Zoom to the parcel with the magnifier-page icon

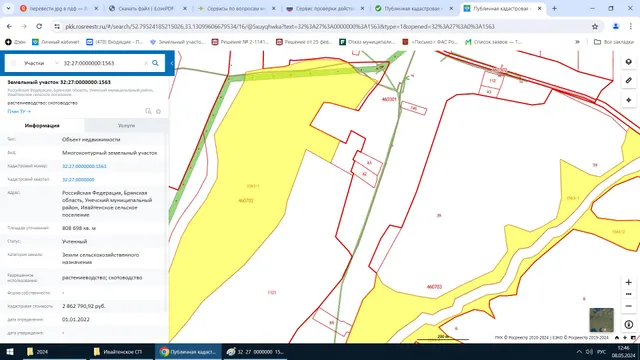148,111
